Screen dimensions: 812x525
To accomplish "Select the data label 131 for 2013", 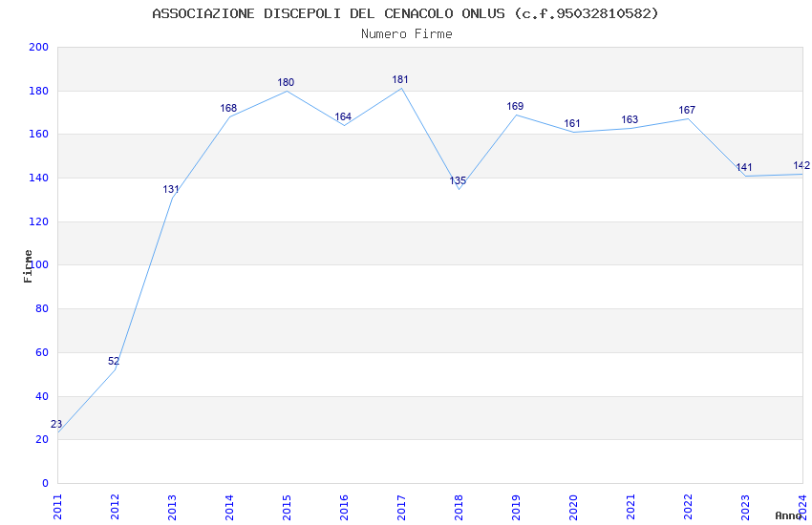I will point(171,189).
